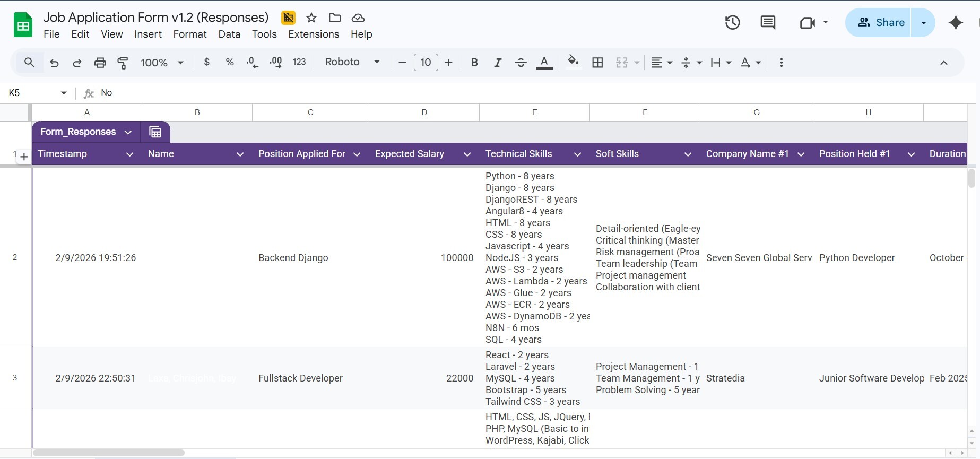Viewport: 980px width, 459px height.
Task: Open the text wrapping dropdown
Action: 721,63
